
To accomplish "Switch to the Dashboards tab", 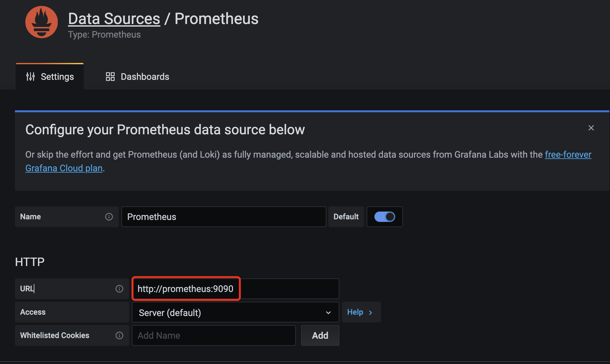I will coord(138,77).
